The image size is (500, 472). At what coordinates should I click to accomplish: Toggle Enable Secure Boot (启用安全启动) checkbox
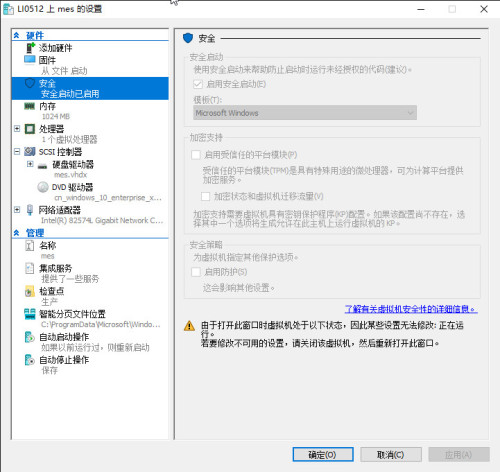pyautogui.click(x=198, y=84)
